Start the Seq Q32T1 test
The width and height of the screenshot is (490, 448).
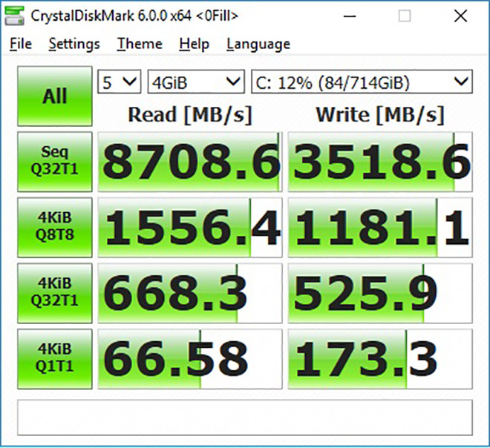click(55, 162)
